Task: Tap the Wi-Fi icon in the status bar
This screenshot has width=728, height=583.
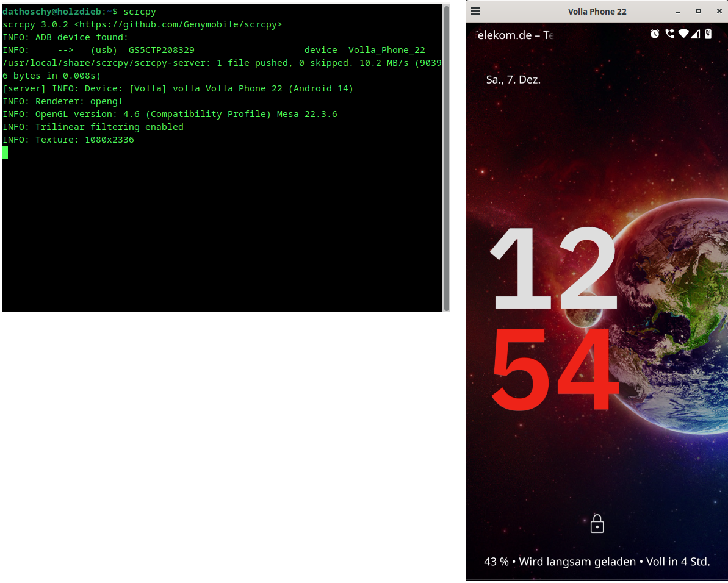Action: click(x=683, y=35)
